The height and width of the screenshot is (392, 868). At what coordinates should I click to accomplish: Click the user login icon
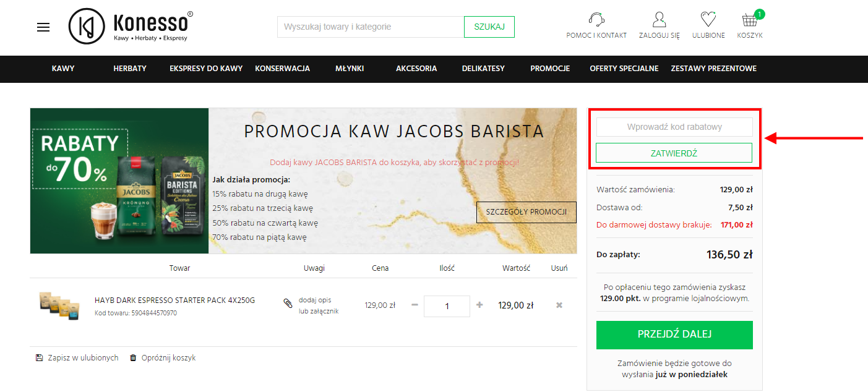[x=660, y=19]
